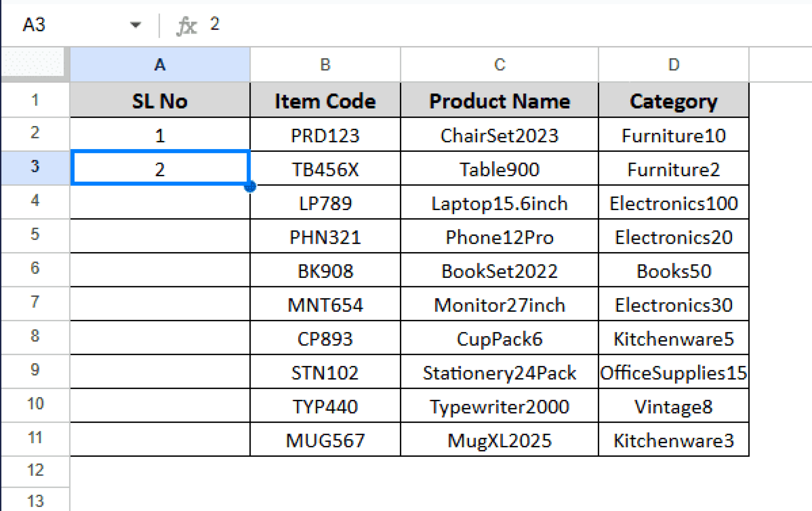Viewport: 812px width, 511px height.
Task: Select the cell containing PRD123
Action: 325,135
